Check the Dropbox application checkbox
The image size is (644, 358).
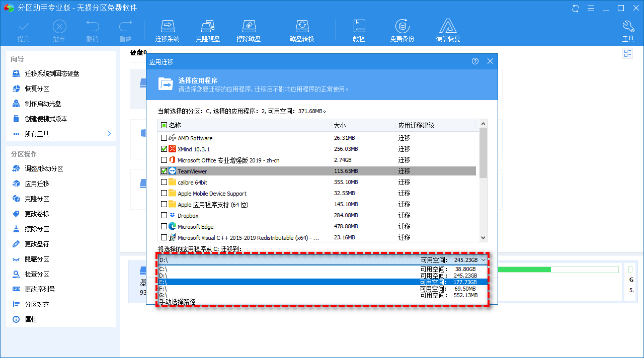[164, 216]
